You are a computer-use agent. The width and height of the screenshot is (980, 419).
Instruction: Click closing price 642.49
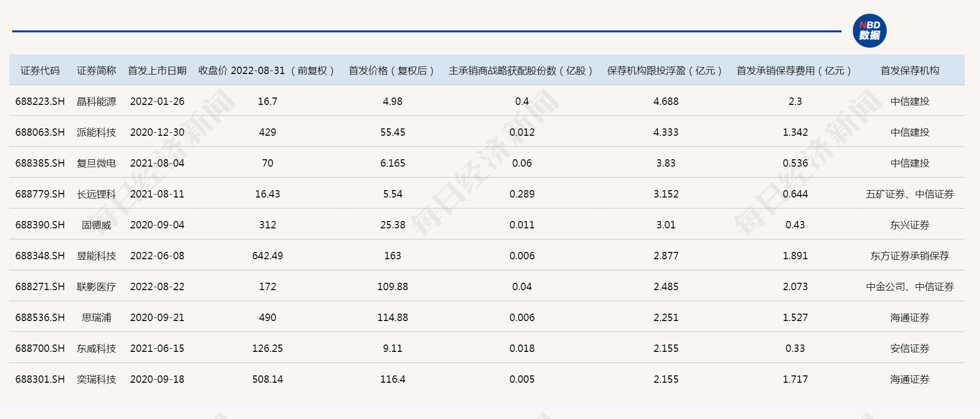click(267, 256)
